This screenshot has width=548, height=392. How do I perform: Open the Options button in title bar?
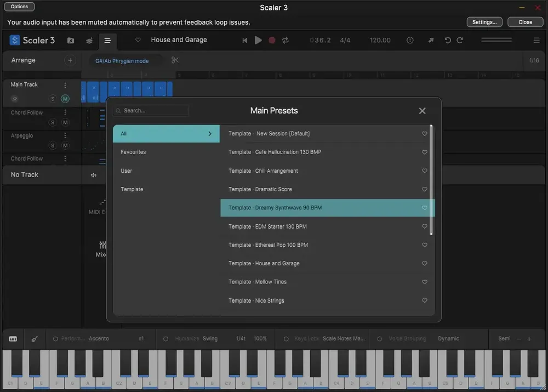[x=19, y=7]
